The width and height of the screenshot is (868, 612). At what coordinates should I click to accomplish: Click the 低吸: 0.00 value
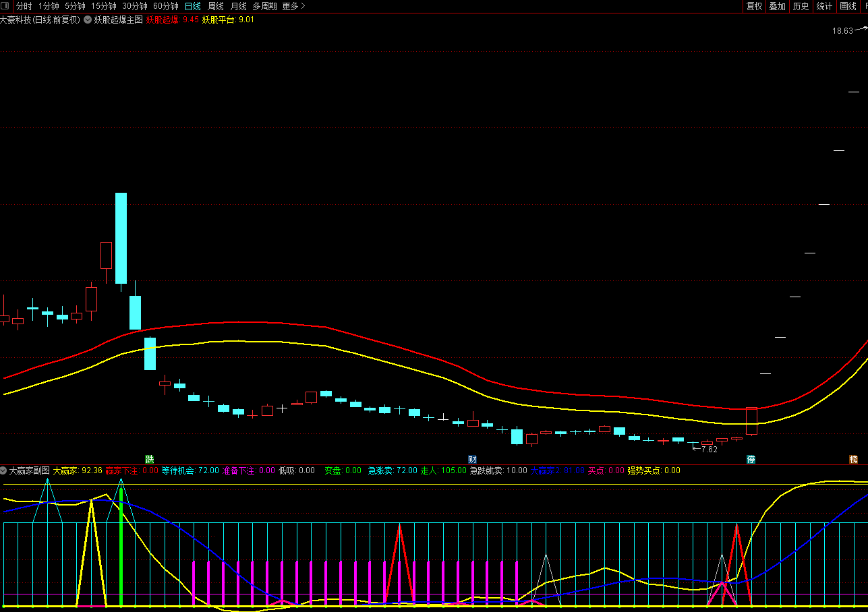297,470
